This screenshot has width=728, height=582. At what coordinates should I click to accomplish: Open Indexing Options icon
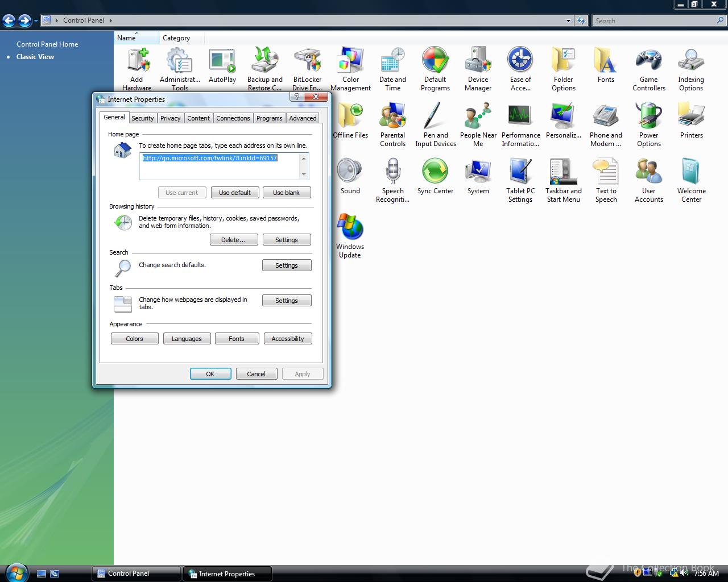click(x=691, y=69)
